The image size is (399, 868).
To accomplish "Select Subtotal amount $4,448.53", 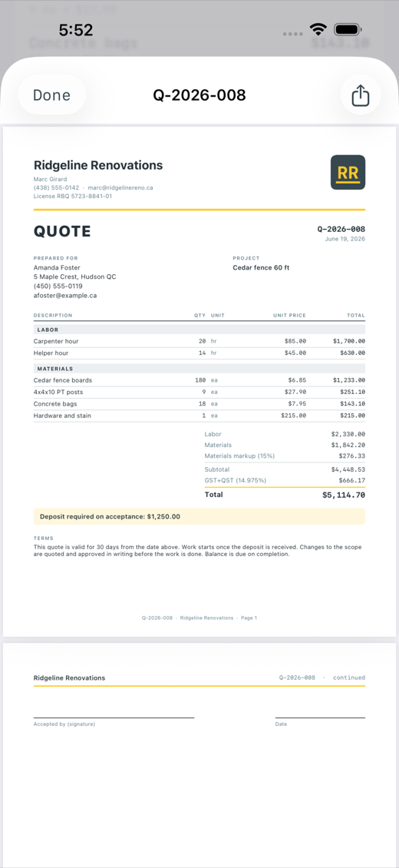I will [348, 469].
